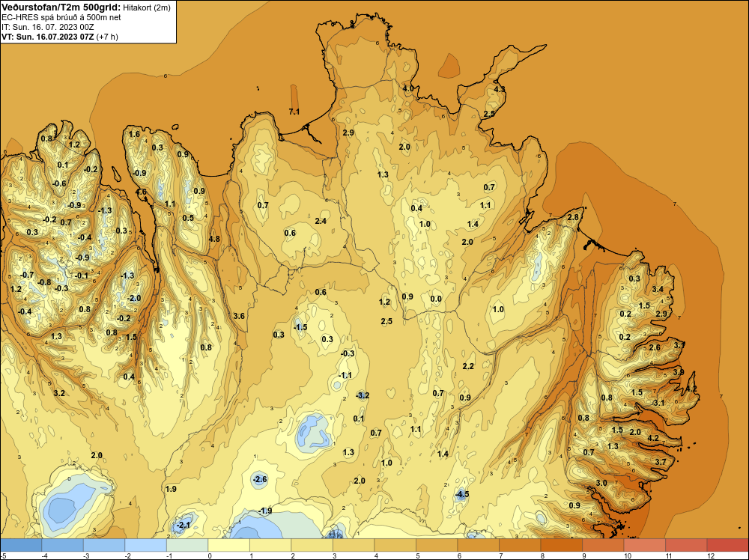Click the 2.8 temperature value at coast

pyautogui.click(x=573, y=218)
